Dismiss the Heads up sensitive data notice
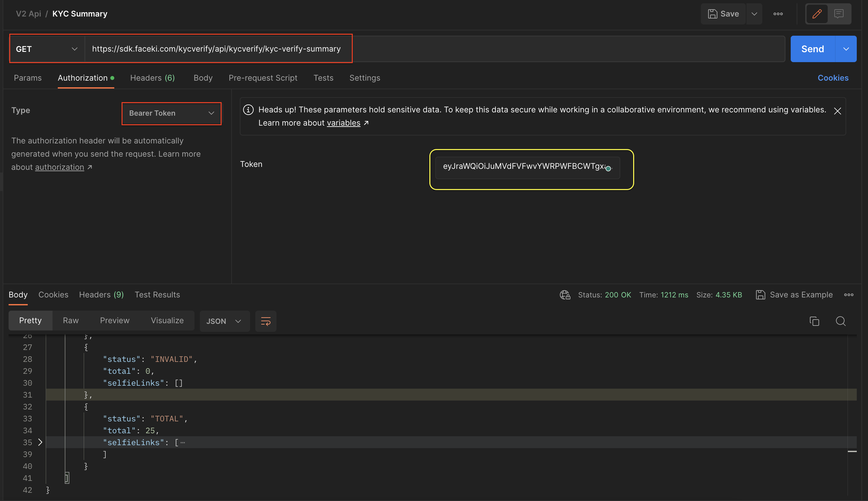The image size is (868, 501). [837, 111]
